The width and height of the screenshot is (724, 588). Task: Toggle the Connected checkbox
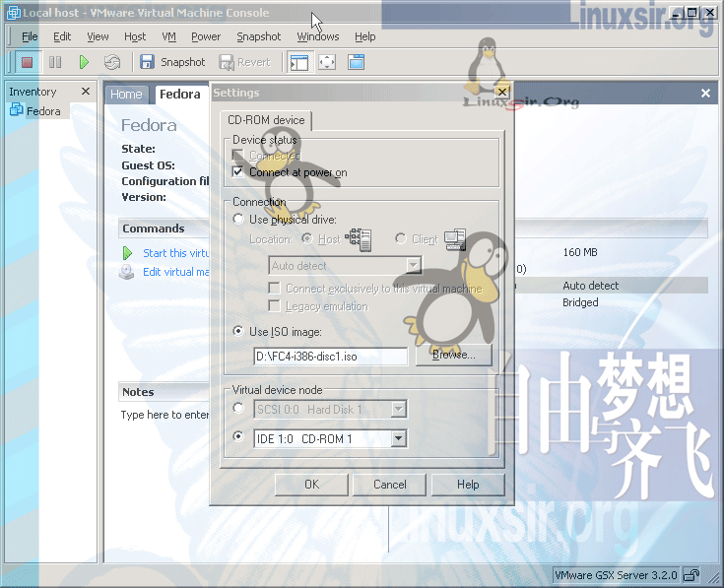tap(237, 155)
